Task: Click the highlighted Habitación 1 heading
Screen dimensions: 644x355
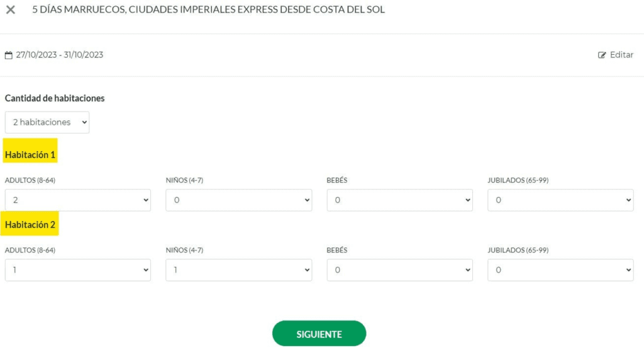Action: click(31, 155)
